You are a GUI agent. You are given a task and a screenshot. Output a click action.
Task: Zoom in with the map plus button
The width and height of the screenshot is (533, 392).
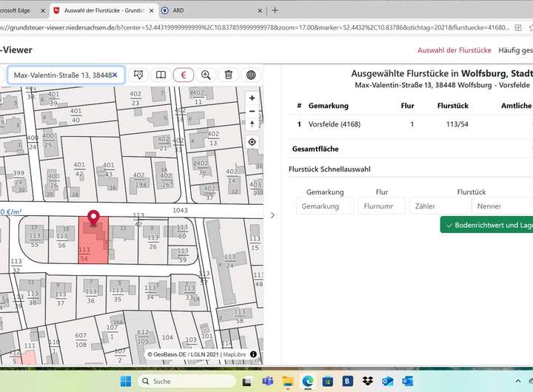[252, 98]
